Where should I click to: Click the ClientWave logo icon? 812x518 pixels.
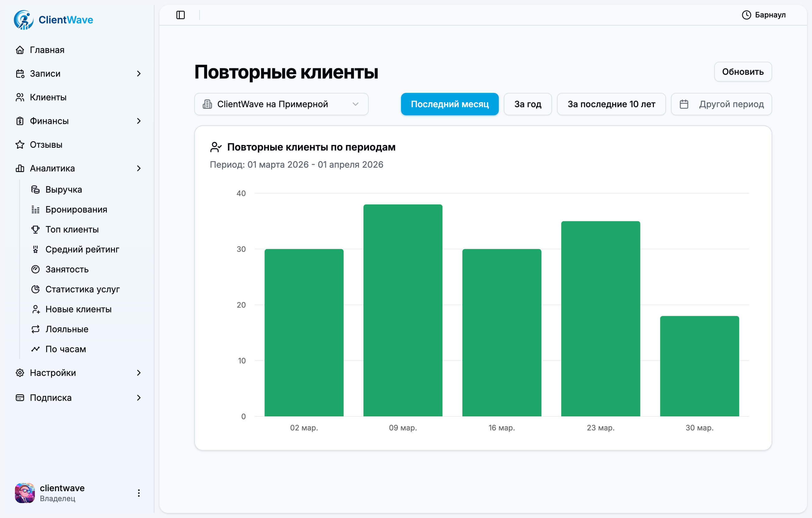point(23,20)
